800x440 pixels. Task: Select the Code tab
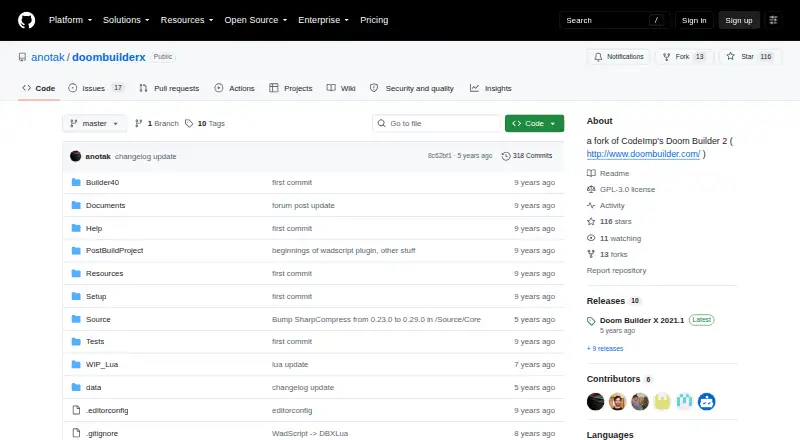pos(39,88)
